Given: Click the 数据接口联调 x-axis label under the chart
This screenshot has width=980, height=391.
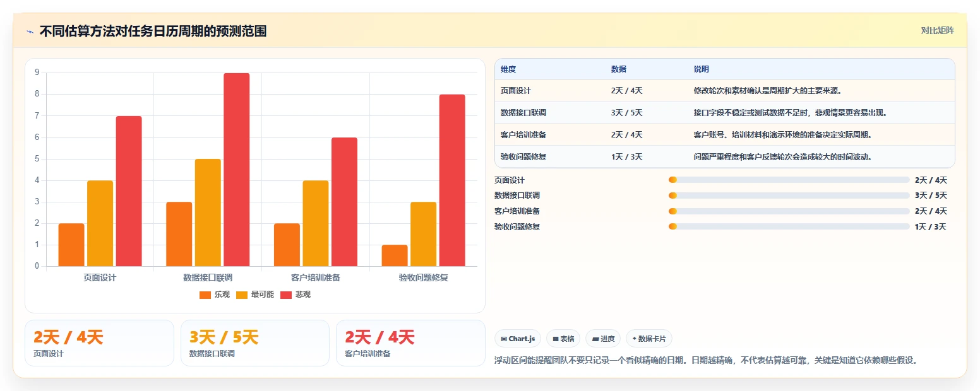Looking at the screenshot, I should (208, 277).
